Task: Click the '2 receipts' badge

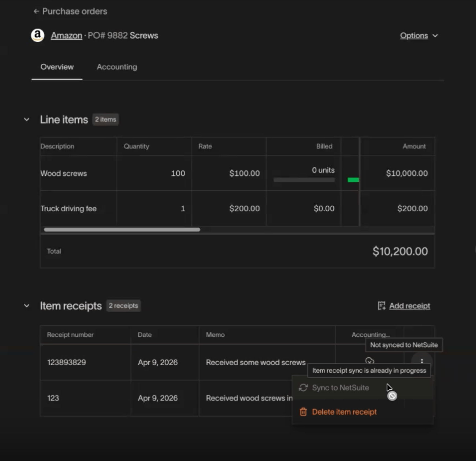Action: pos(123,305)
